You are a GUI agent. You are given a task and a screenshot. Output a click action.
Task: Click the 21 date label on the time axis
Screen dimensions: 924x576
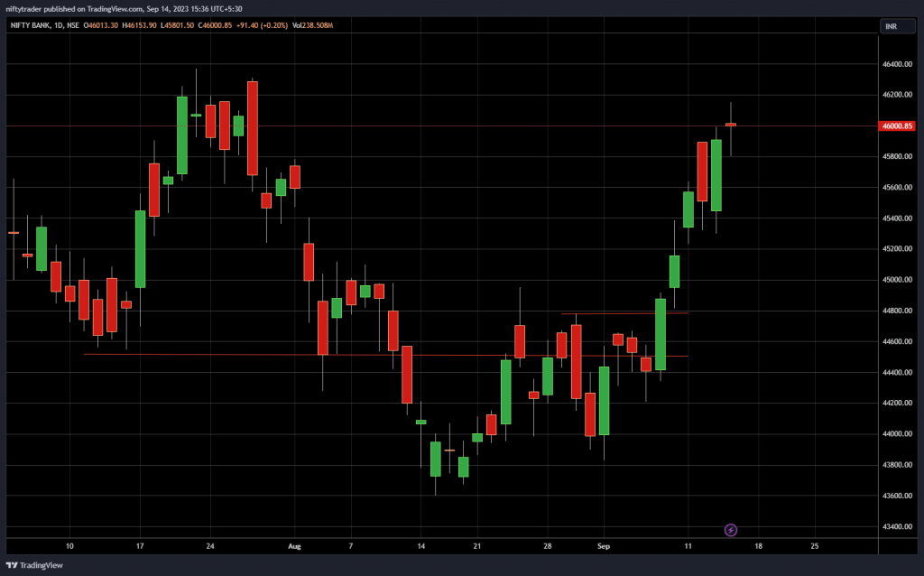coord(476,546)
